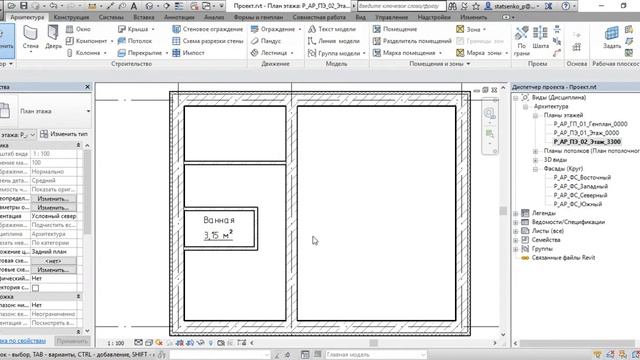Open the Вставка ribbon tab
The width and height of the screenshot is (640, 360).
(x=144, y=18)
